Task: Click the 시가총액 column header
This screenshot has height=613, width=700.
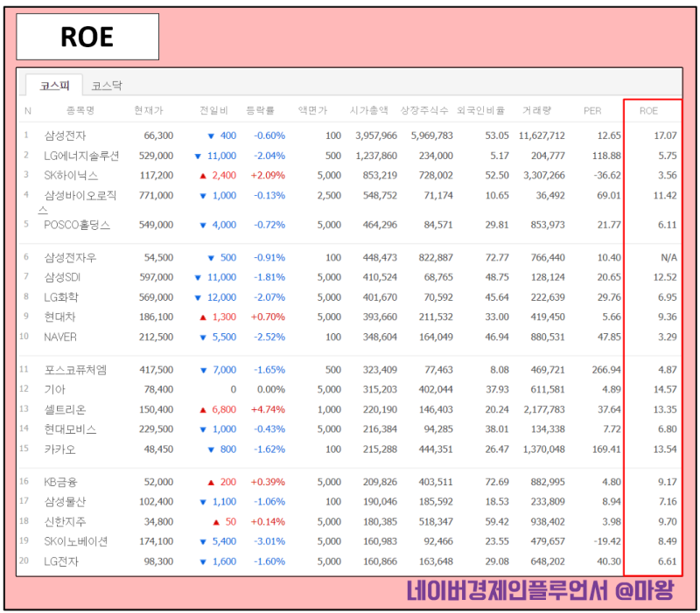Action: [368, 110]
